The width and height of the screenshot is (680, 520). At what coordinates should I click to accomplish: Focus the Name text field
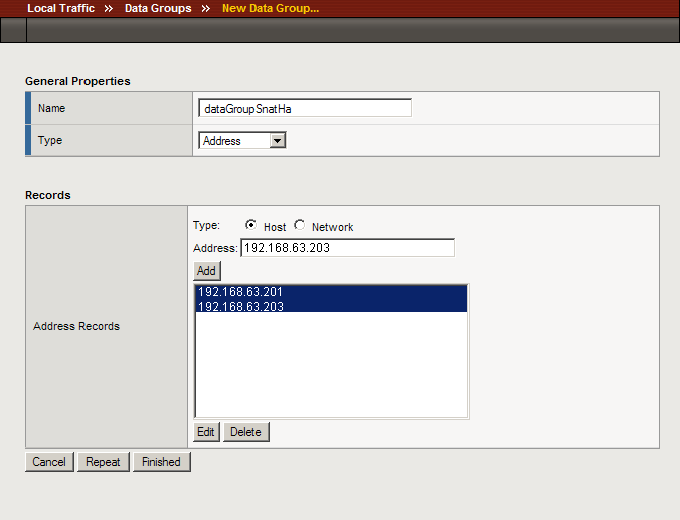point(305,108)
